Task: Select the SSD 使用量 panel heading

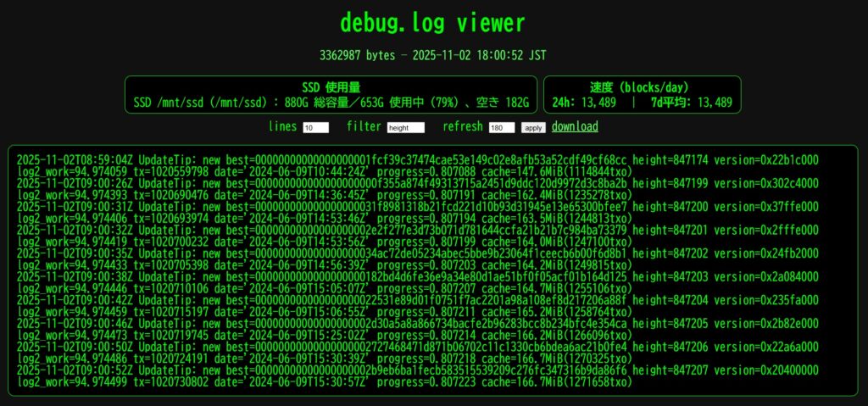Action: pos(331,87)
